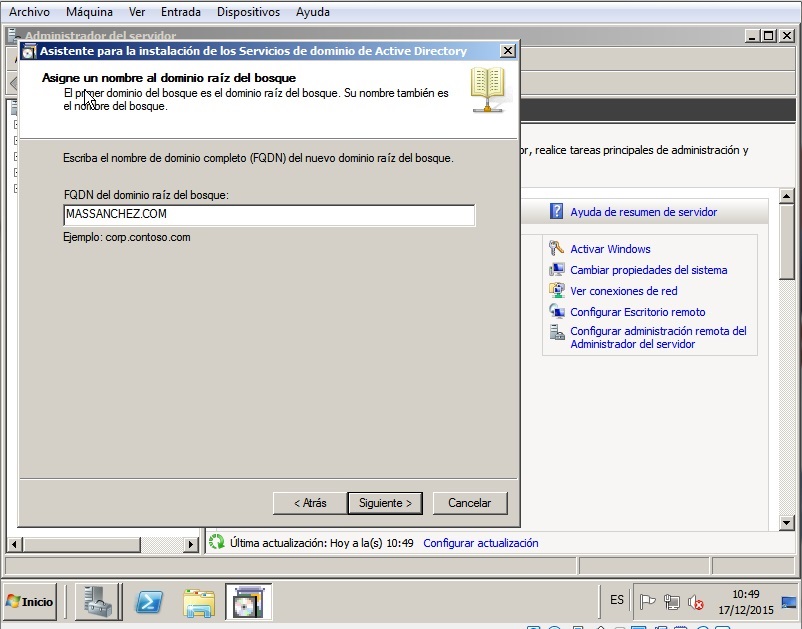Screen dimensions: 802x629
Task: Click the refresh icon beside Última actualización
Action: [x=216, y=542]
